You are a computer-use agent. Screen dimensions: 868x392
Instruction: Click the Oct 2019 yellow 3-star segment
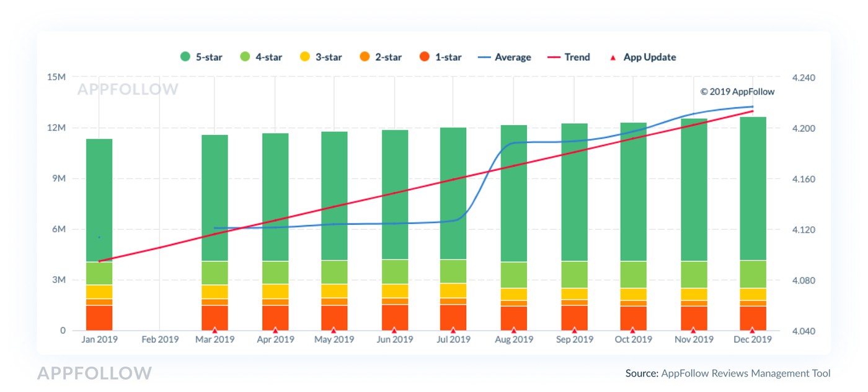(633, 294)
